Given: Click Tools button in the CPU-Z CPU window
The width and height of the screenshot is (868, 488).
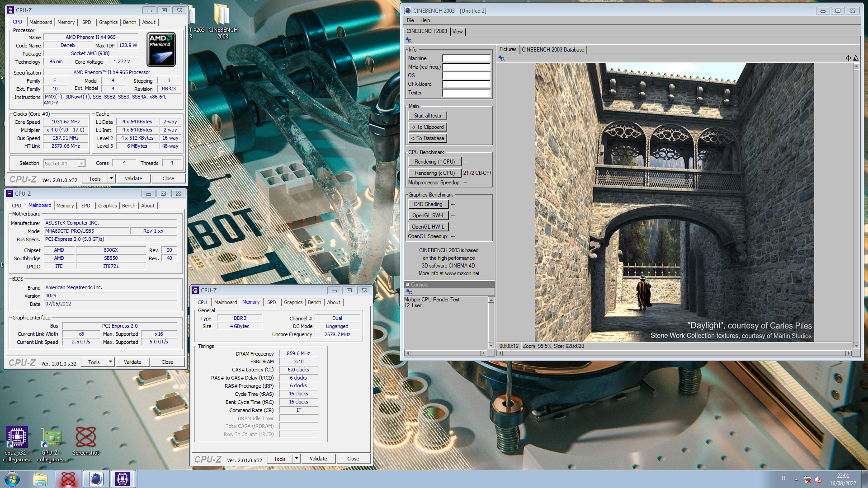Looking at the screenshot, I should [x=95, y=178].
